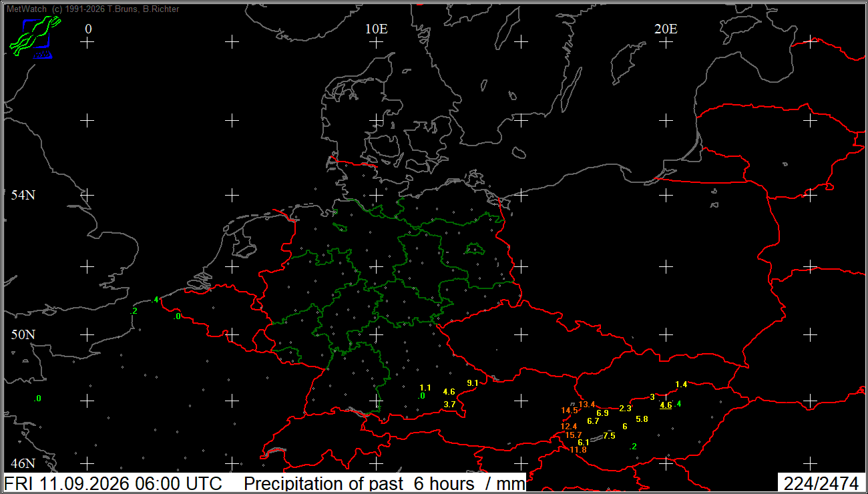Pick the 12.4 mm station value
The height and width of the screenshot is (494, 868).
(569, 427)
